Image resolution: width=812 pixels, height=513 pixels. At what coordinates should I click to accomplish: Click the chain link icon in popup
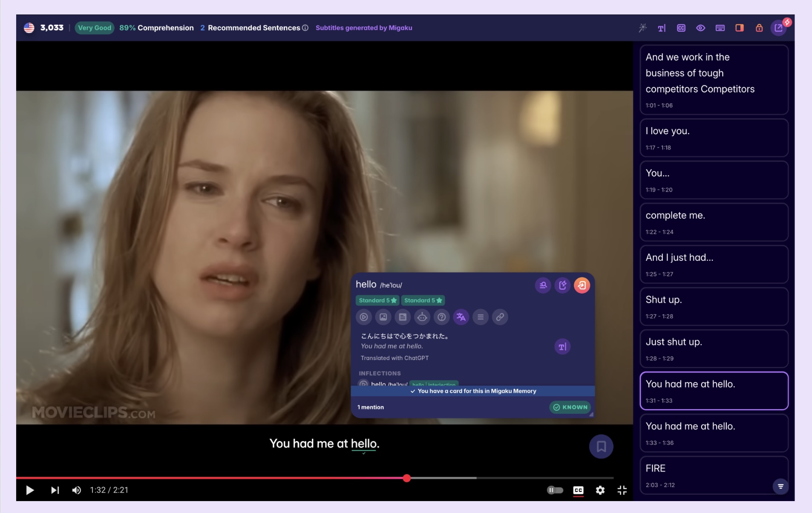point(500,317)
